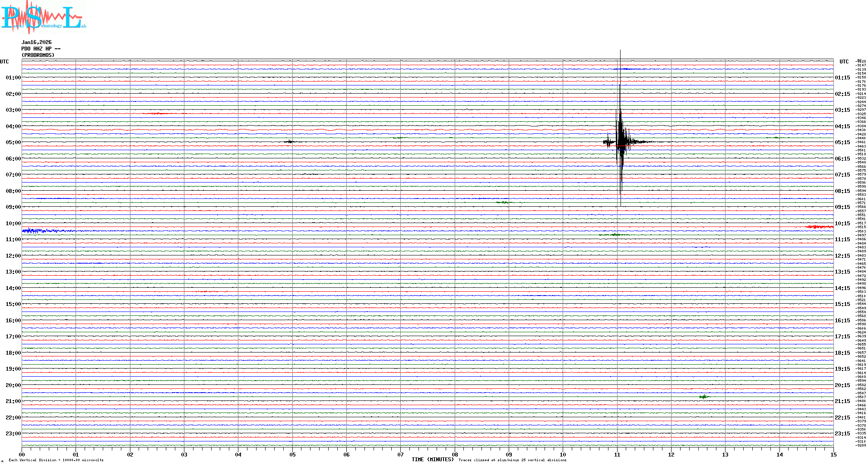Screen dimensions: 868x466
Task: Click the green event spike near 21:00
Action: (704, 397)
